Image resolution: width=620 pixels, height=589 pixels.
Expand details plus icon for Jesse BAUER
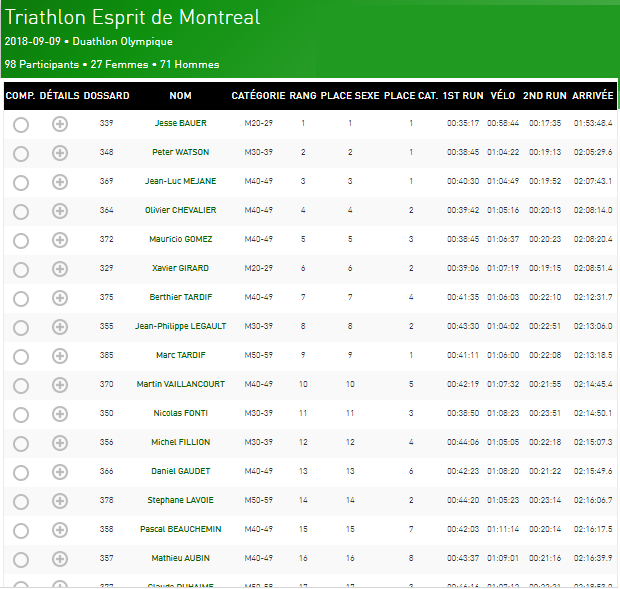60,124
